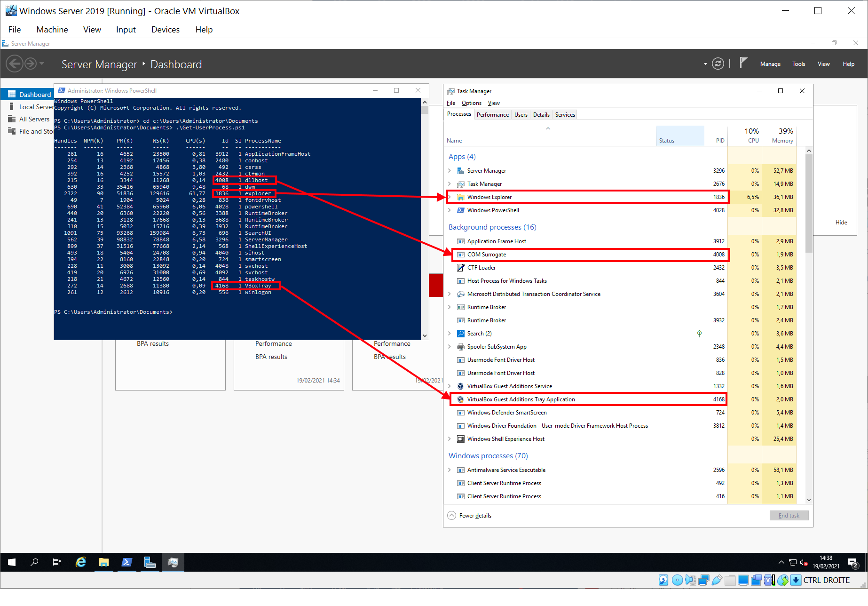
Task: Switch to the Performance tab
Action: pyautogui.click(x=492, y=115)
